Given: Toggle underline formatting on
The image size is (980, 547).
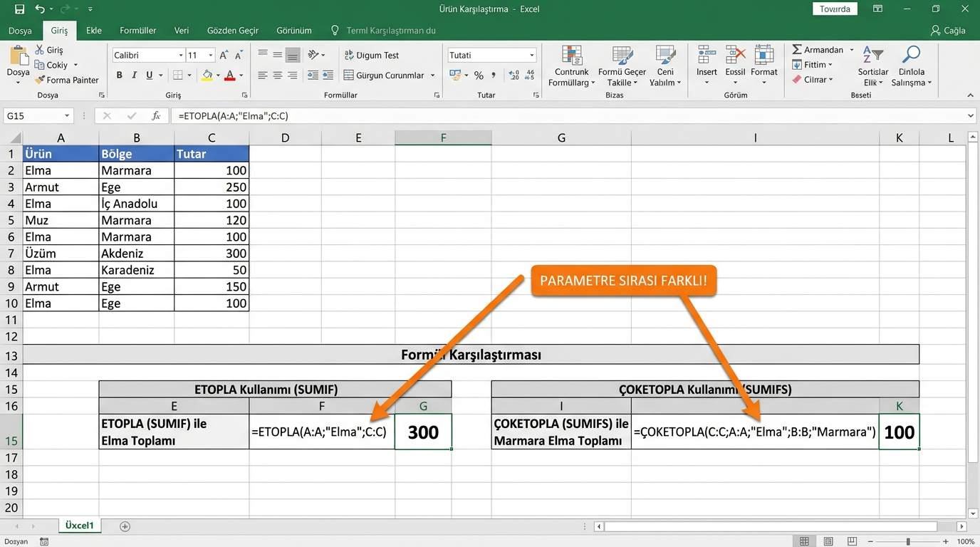Looking at the screenshot, I should (149, 75).
